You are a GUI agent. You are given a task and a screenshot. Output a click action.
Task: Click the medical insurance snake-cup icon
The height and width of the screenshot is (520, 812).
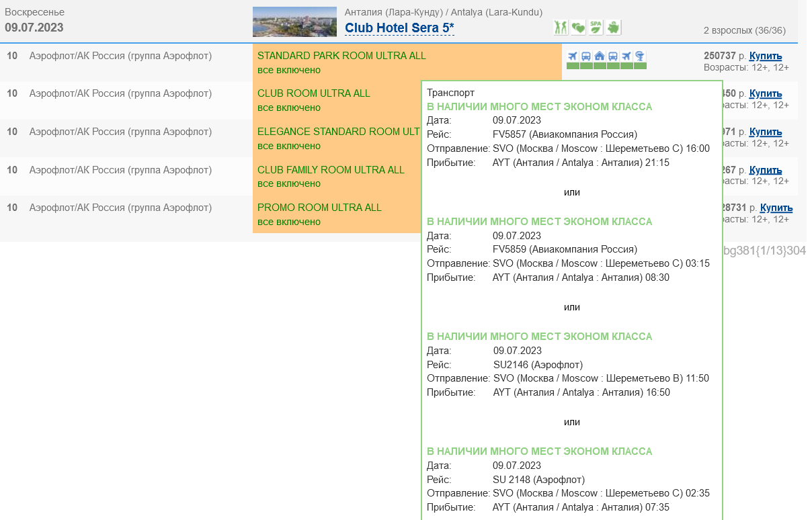click(640, 56)
